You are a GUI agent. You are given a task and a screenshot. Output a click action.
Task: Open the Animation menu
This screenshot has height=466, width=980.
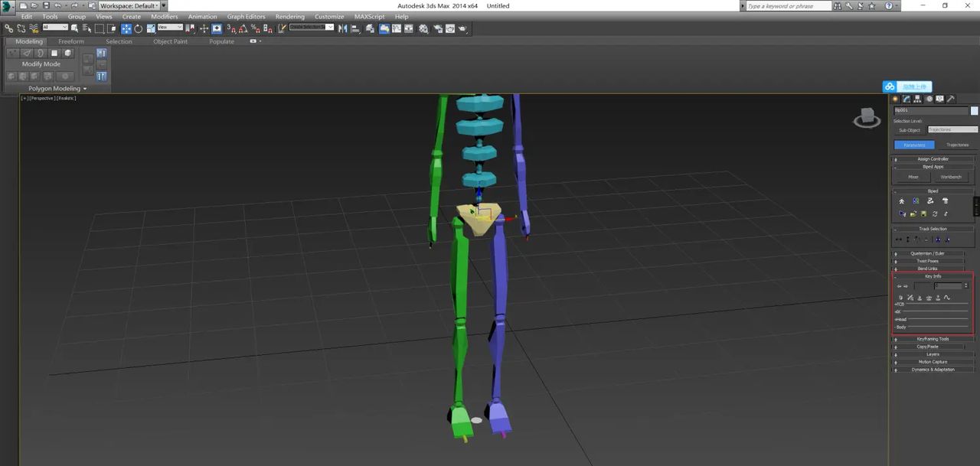(202, 16)
